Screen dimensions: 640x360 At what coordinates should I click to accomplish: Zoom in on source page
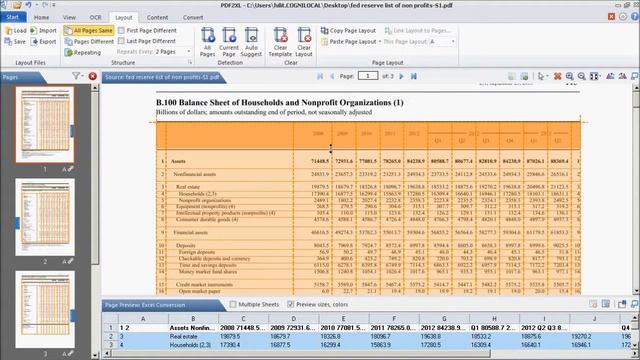(569, 76)
